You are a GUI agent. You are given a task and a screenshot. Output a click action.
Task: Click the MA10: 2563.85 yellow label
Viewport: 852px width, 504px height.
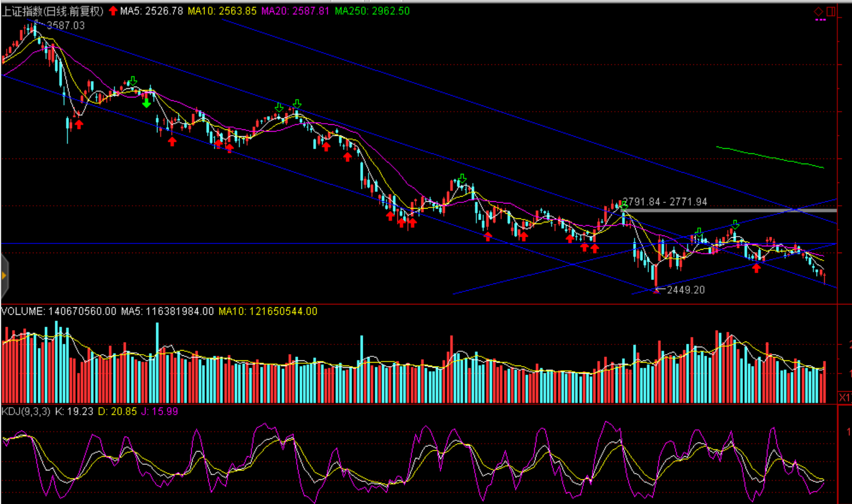point(222,11)
